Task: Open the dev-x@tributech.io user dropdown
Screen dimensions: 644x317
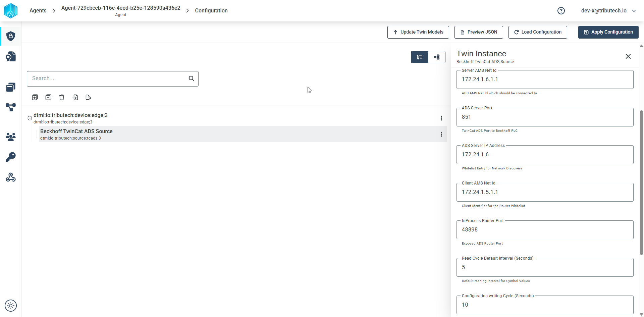Action: pos(608,11)
